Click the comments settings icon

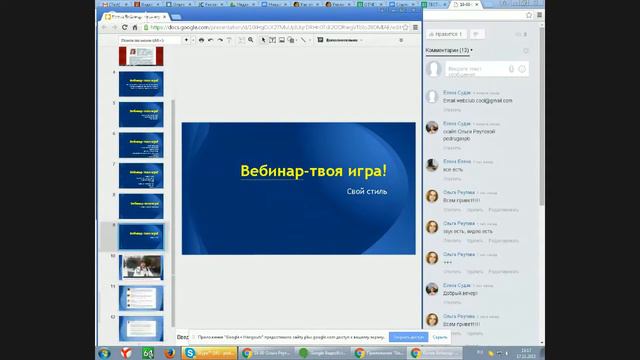pyautogui.click(x=526, y=51)
